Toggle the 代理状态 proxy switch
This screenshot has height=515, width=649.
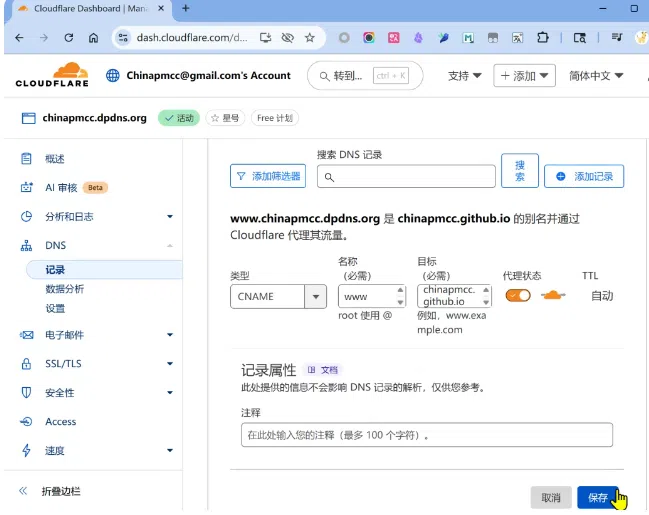518,296
